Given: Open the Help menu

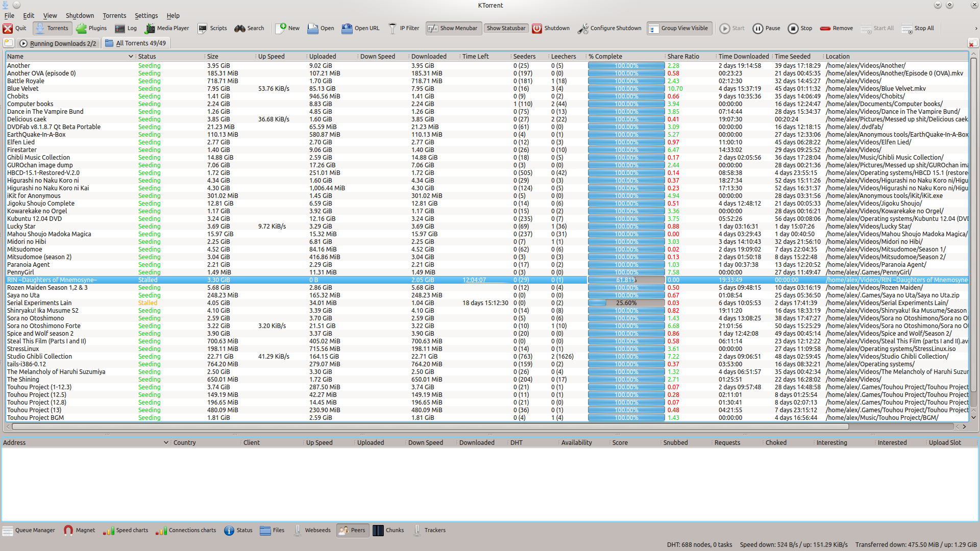Looking at the screenshot, I should tap(173, 16).
